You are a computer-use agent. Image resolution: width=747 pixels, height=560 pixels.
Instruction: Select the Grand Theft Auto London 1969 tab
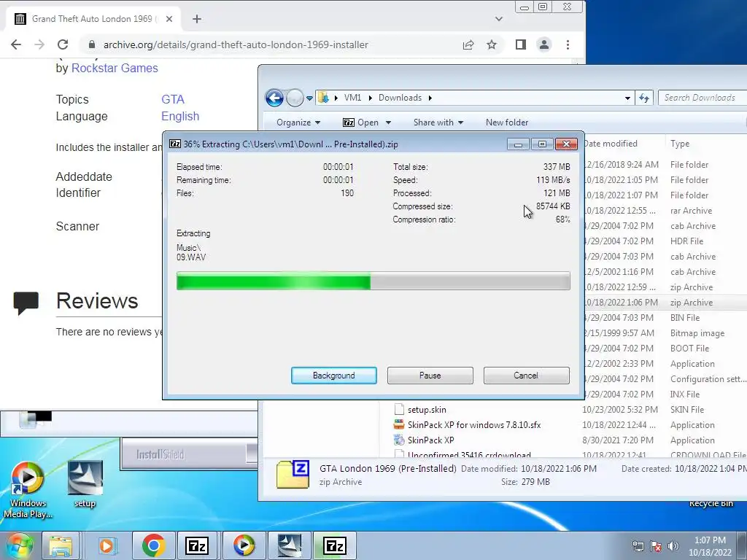[94, 19]
